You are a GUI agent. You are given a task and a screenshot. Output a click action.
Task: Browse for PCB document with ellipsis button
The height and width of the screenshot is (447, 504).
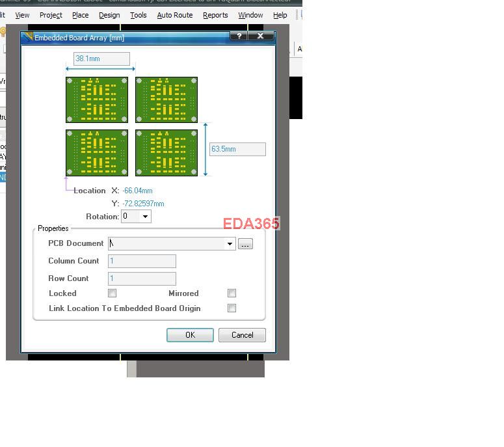pos(245,244)
